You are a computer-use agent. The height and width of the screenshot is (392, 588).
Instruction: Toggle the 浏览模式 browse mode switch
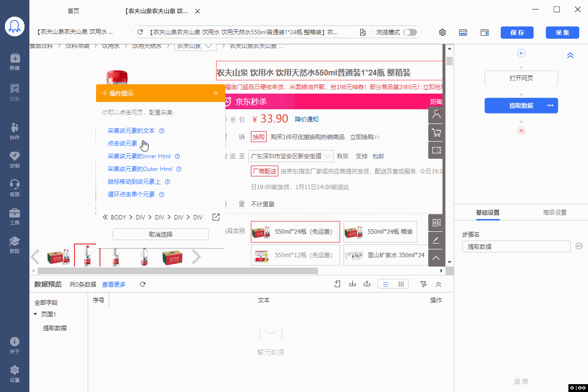tap(410, 32)
